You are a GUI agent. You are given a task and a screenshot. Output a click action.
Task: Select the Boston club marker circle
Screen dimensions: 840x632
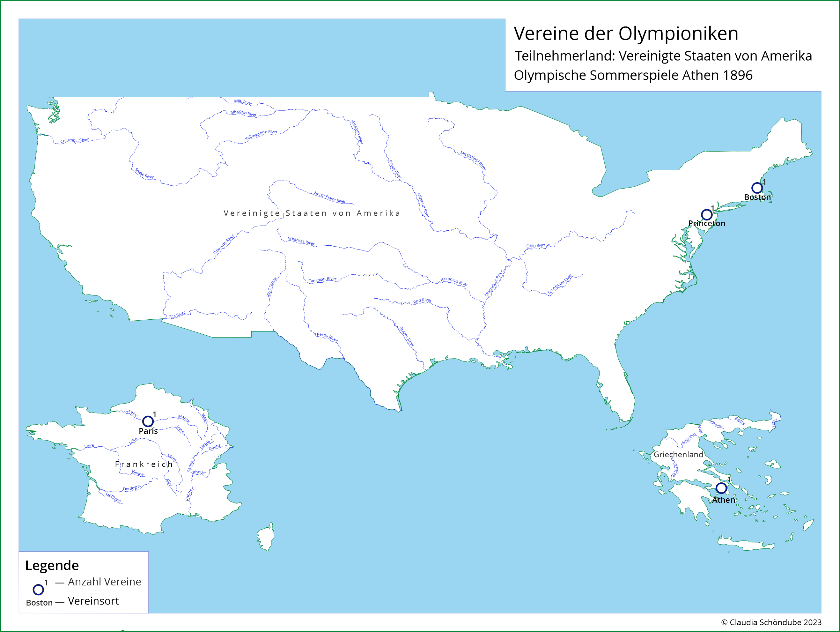tap(757, 187)
